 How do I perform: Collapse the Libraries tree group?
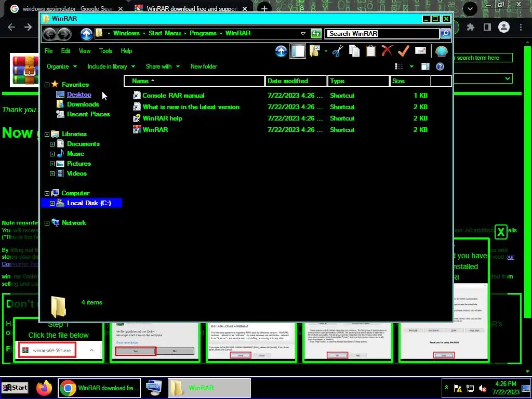pyautogui.click(x=47, y=135)
